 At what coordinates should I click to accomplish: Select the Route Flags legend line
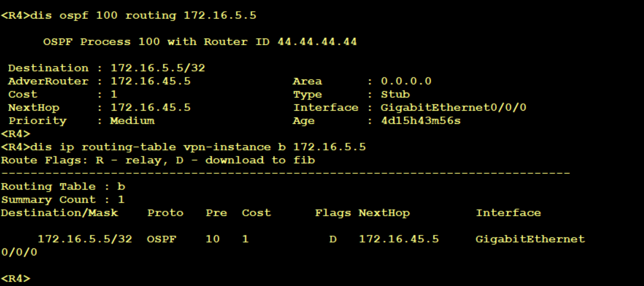(158, 160)
